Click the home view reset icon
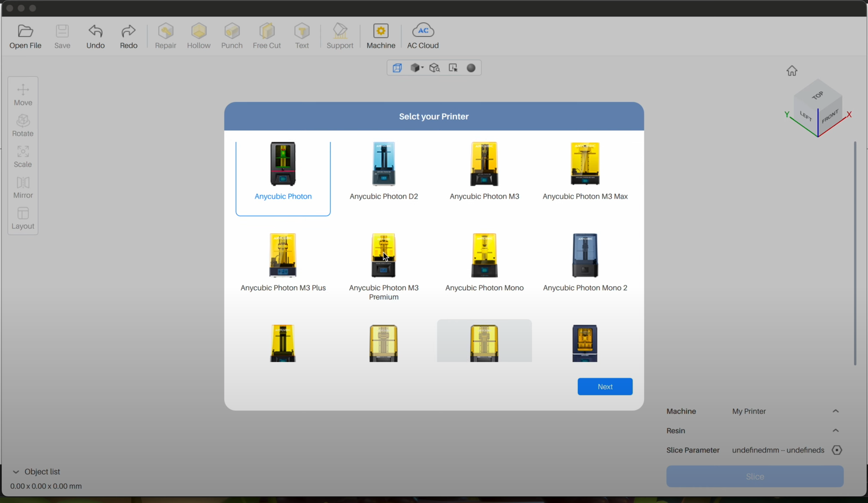Image resolution: width=868 pixels, height=503 pixels. [792, 71]
